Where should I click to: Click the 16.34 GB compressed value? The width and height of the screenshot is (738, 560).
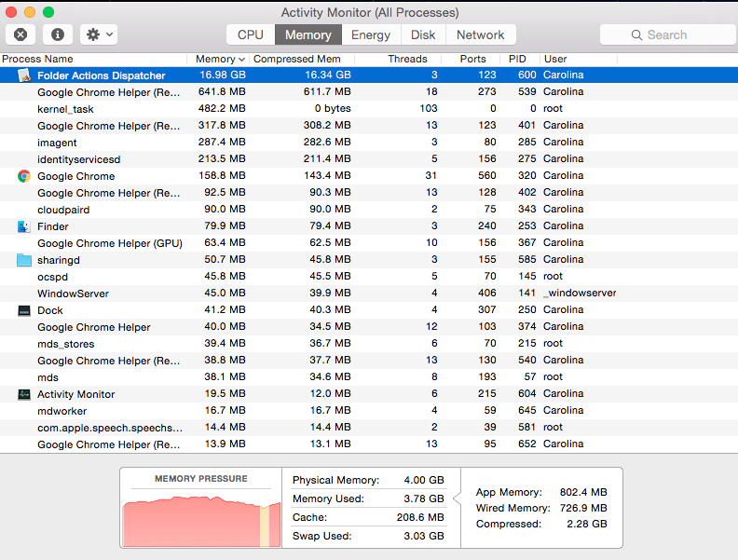click(x=328, y=75)
